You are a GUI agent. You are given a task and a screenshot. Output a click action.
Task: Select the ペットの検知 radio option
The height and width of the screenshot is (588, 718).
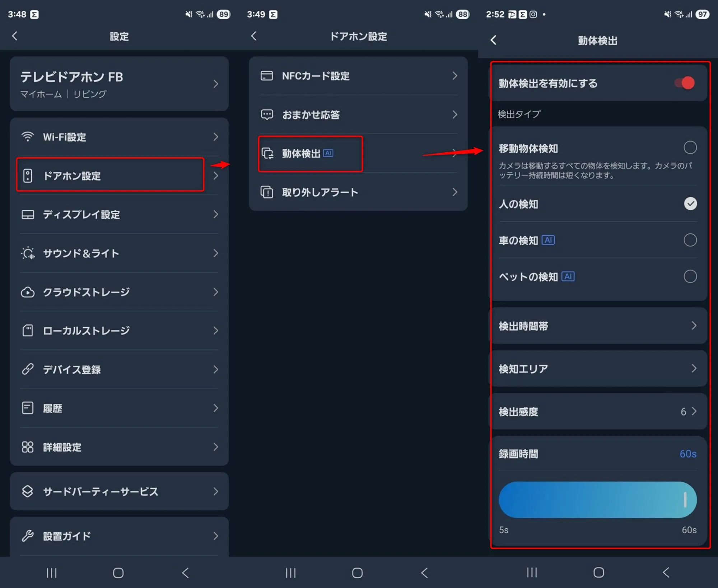[x=690, y=277]
